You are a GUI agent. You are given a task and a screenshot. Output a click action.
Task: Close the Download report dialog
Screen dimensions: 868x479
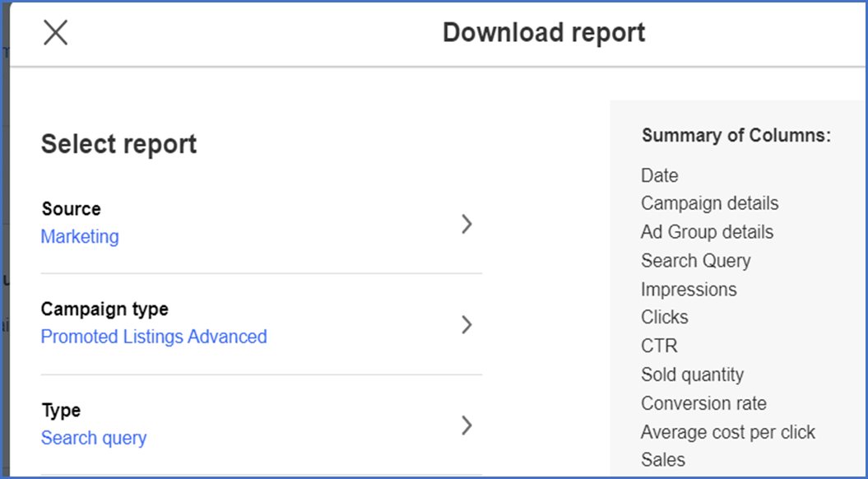55,33
